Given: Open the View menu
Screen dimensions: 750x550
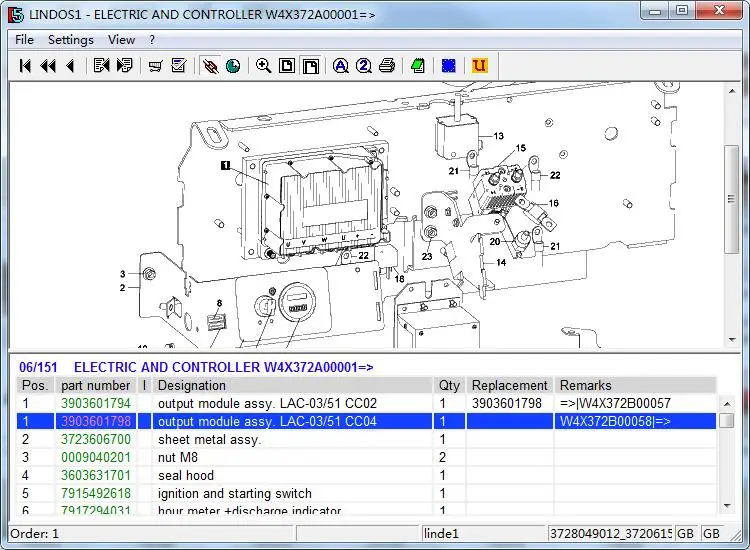Looking at the screenshot, I should point(121,40).
